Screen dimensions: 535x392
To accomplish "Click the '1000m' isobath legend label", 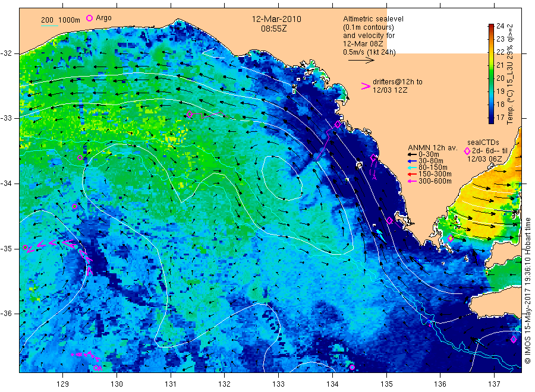I will 70,20.
